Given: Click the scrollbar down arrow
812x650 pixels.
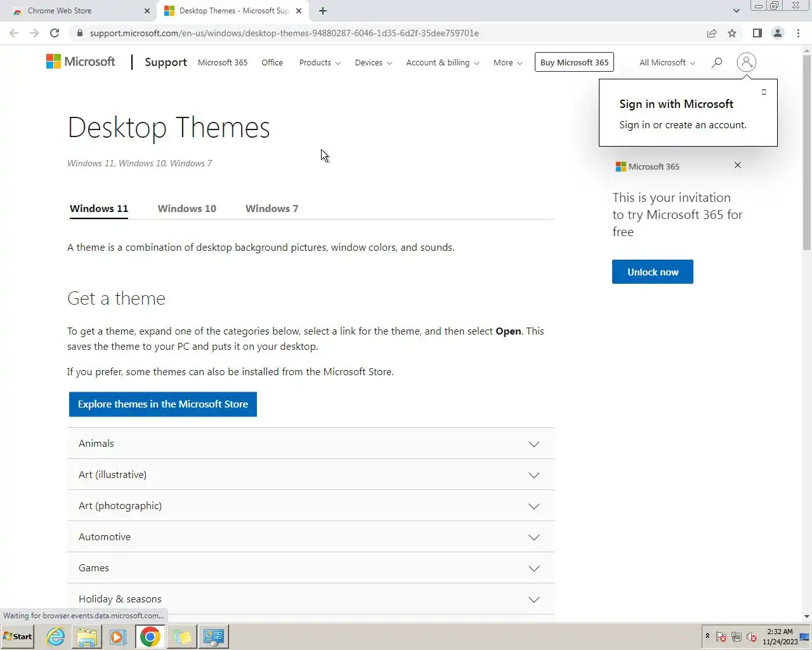Looking at the screenshot, I should 807,616.
